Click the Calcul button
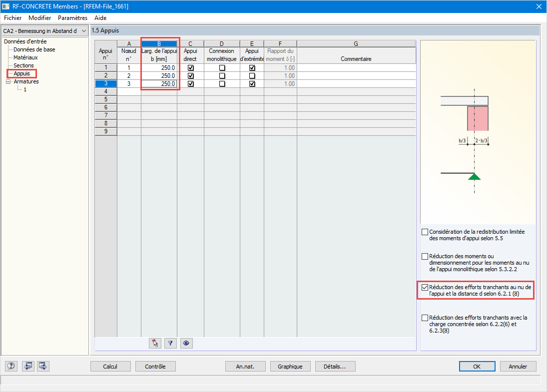 pos(110,367)
